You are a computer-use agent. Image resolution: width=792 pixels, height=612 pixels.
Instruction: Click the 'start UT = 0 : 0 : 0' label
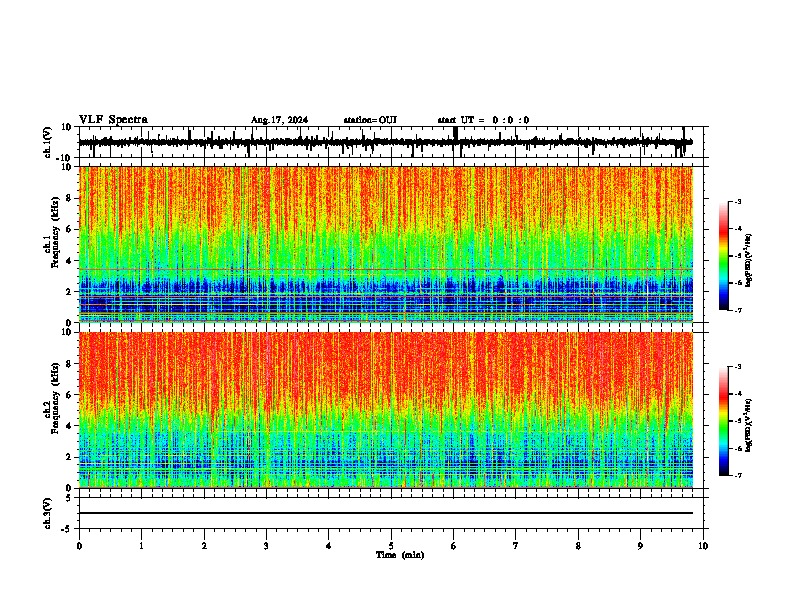(x=483, y=120)
